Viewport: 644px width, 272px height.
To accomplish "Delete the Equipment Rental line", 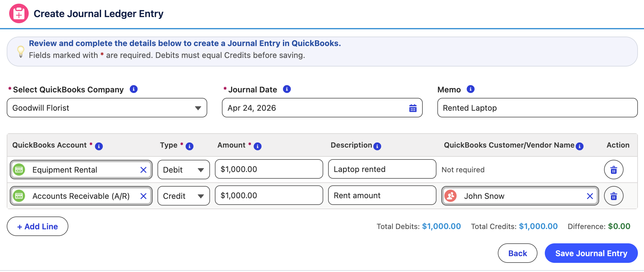I will [614, 170].
